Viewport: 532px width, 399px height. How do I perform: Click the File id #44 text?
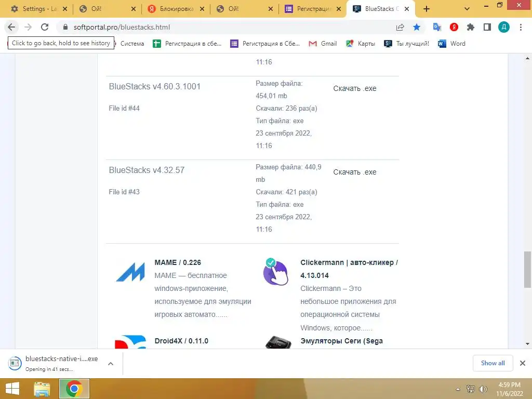coord(124,108)
